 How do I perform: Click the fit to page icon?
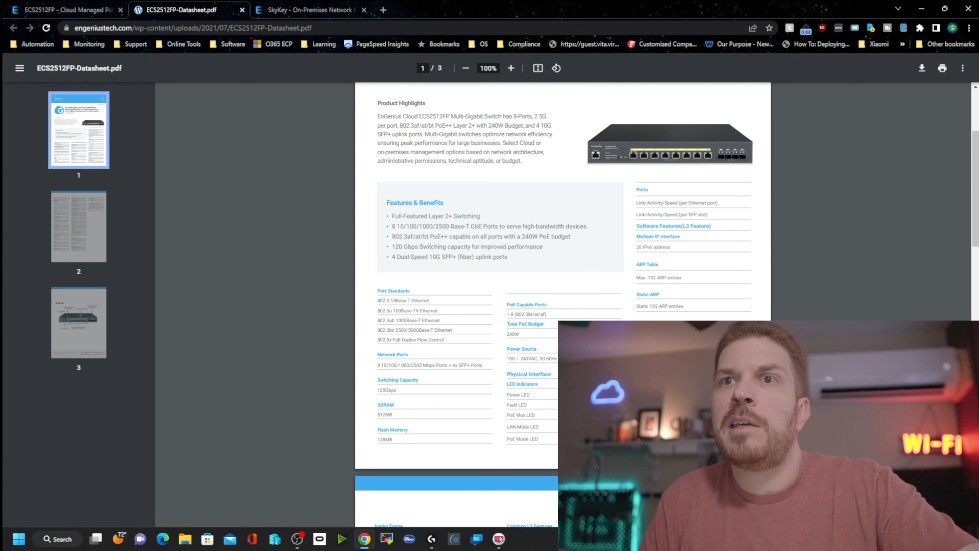tap(538, 68)
